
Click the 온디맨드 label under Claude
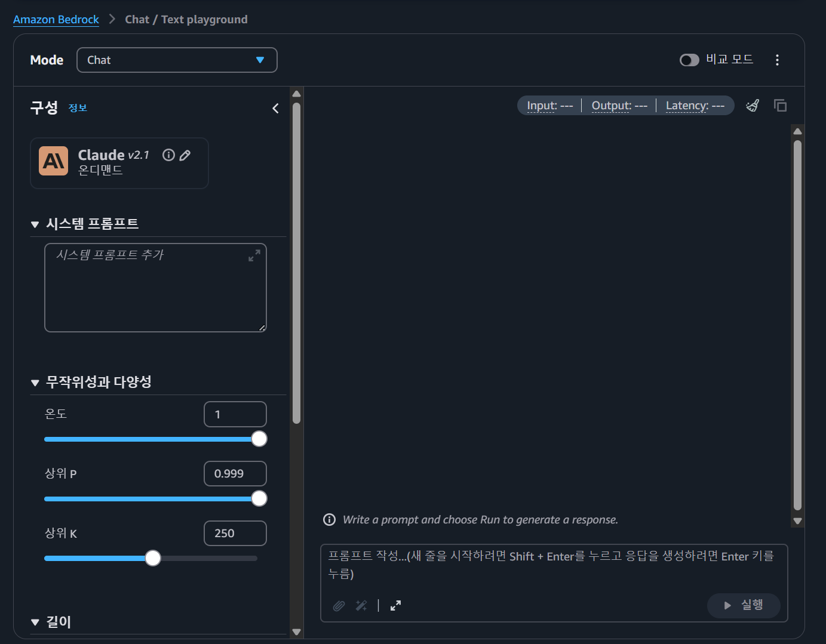click(x=100, y=170)
